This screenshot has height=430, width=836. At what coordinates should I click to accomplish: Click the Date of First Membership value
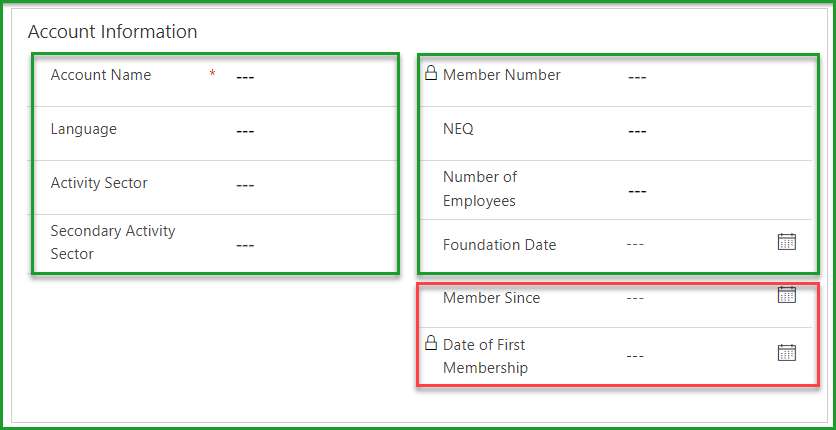[635, 356]
